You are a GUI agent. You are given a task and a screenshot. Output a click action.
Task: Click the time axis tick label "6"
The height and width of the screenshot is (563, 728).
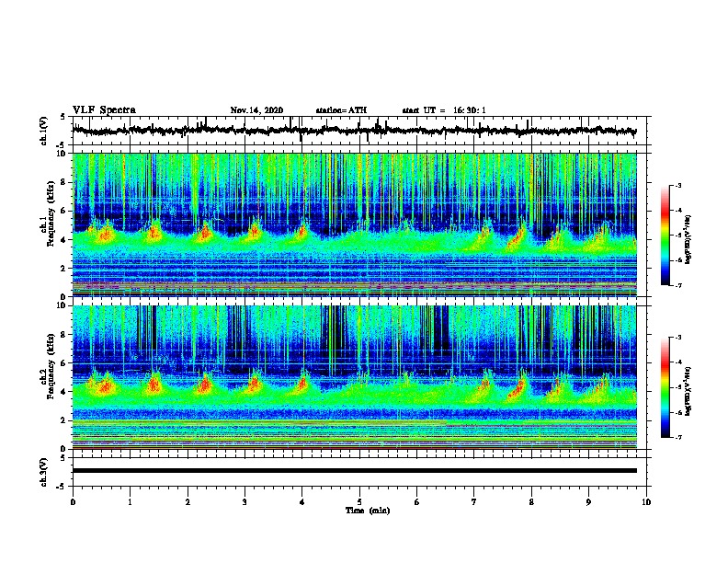click(x=417, y=502)
